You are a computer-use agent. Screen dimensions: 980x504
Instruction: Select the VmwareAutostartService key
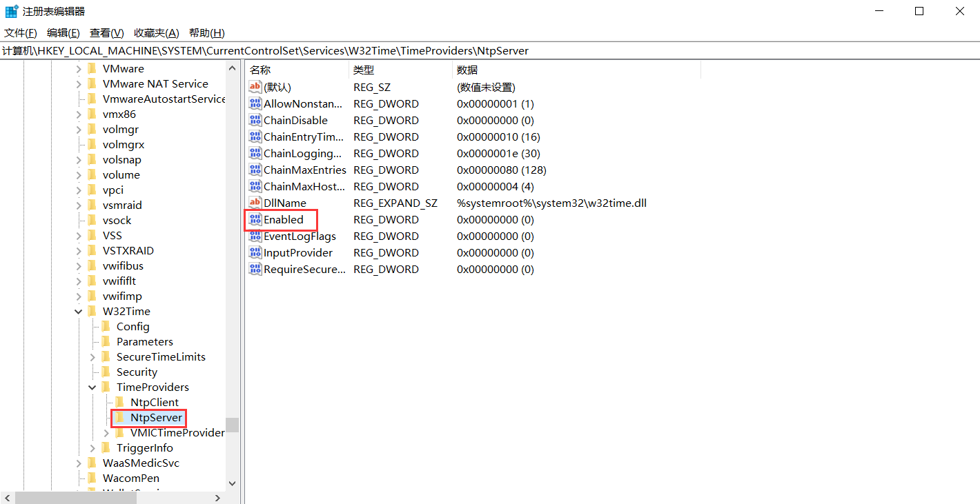[x=164, y=99]
